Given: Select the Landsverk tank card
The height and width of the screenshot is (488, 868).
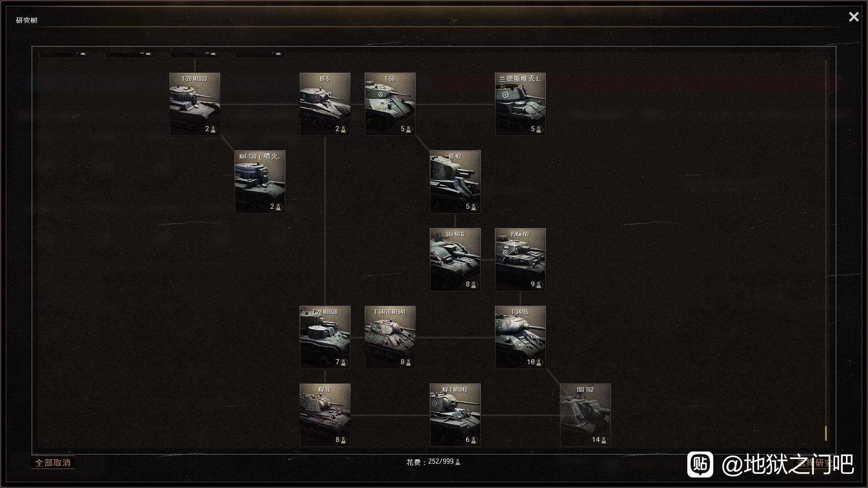Looking at the screenshot, I should pyautogui.click(x=520, y=104).
